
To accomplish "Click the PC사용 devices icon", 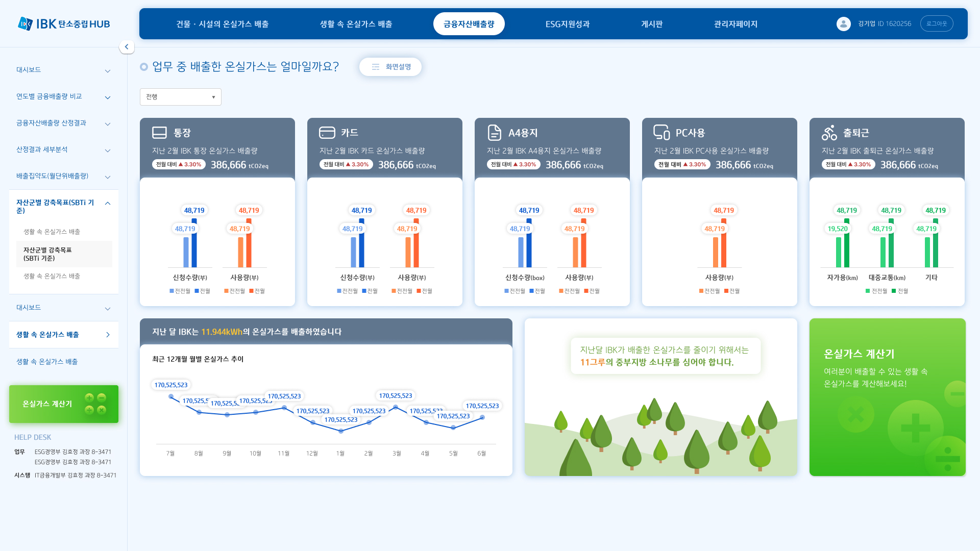I will 661,133.
